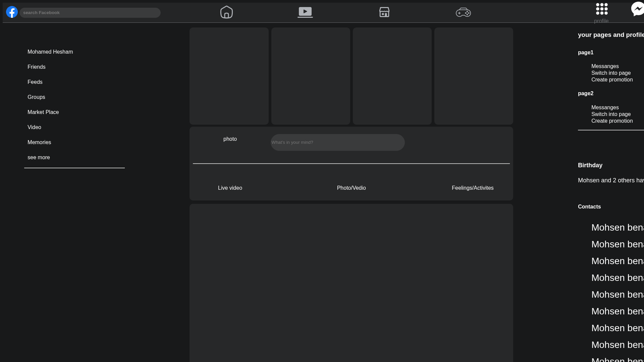Start a Live video post
The image size is (644, 362).
tap(230, 188)
